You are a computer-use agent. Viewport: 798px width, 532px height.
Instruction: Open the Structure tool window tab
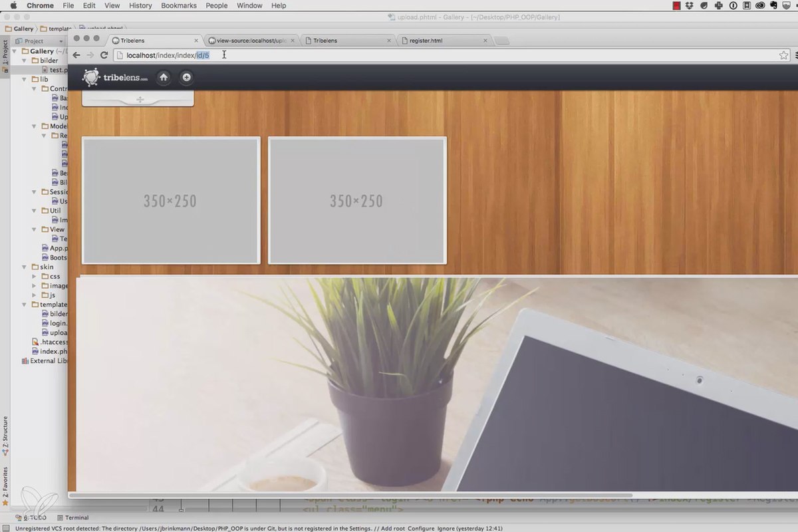pyautogui.click(x=5, y=435)
